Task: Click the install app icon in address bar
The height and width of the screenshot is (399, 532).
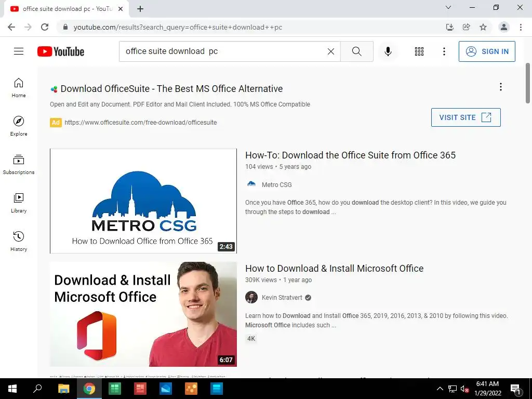Action: coord(449,27)
